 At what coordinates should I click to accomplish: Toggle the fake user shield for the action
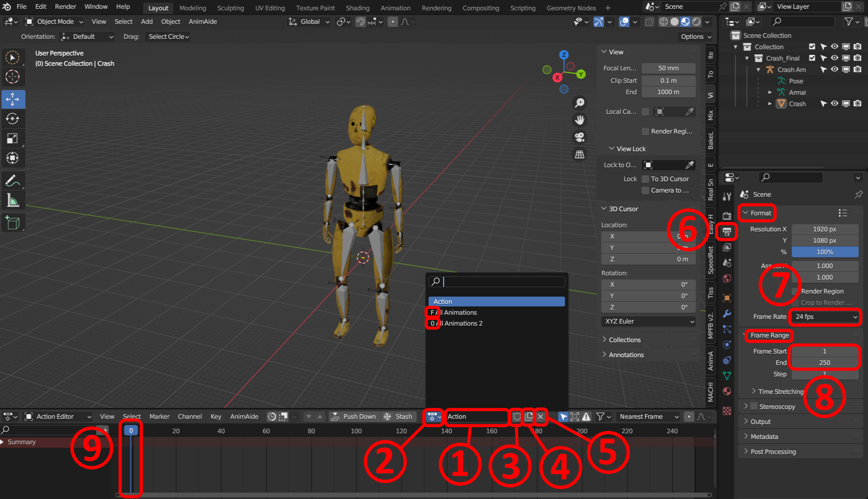click(x=517, y=417)
